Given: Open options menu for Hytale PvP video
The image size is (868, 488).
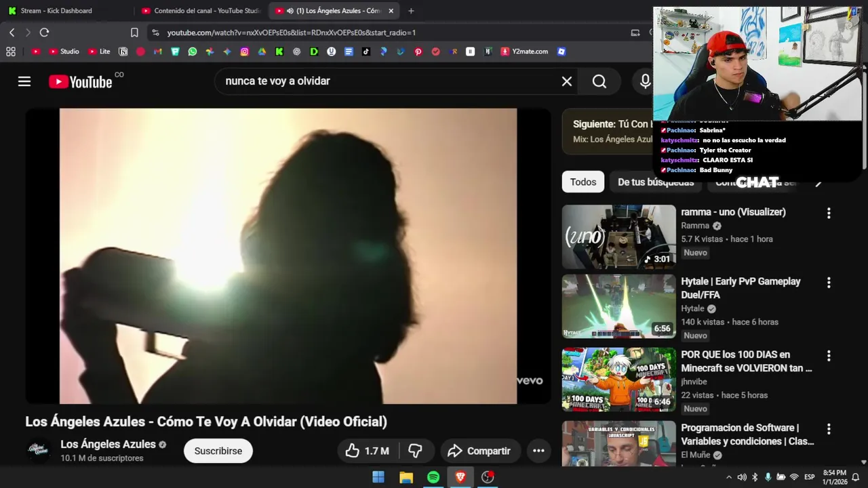Looking at the screenshot, I should pos(829,283).
